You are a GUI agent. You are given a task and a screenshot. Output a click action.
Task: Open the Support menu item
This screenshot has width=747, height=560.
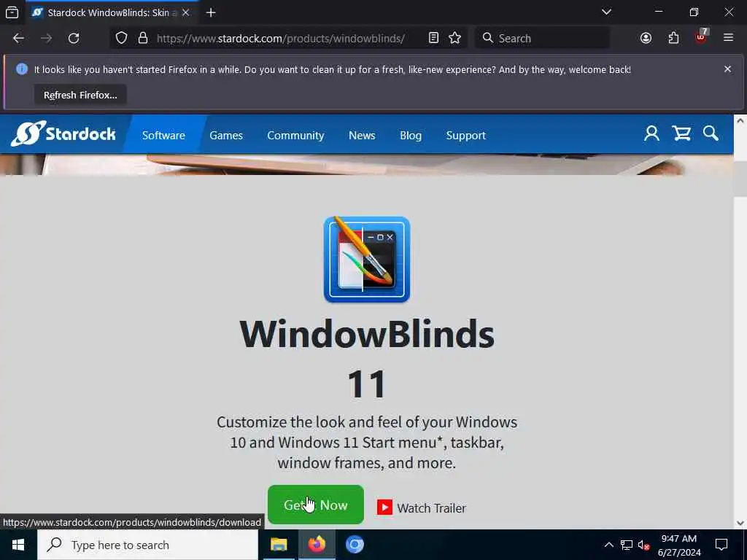(466, 135)
